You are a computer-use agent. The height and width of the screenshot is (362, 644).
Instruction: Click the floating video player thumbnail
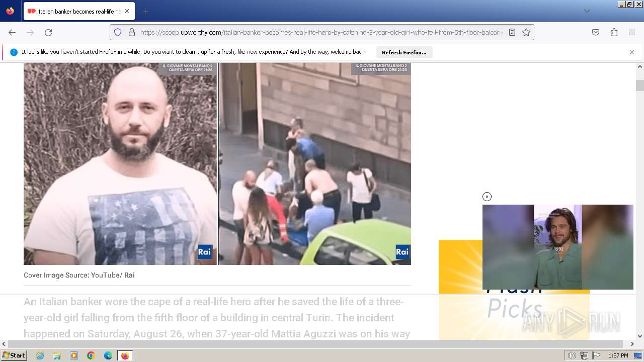tap(558, 247)
